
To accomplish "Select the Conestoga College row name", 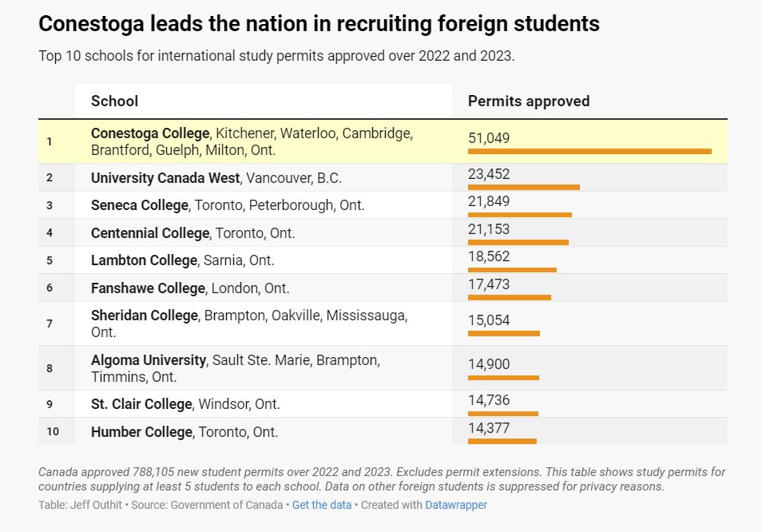I will click(x=150, y=133).
